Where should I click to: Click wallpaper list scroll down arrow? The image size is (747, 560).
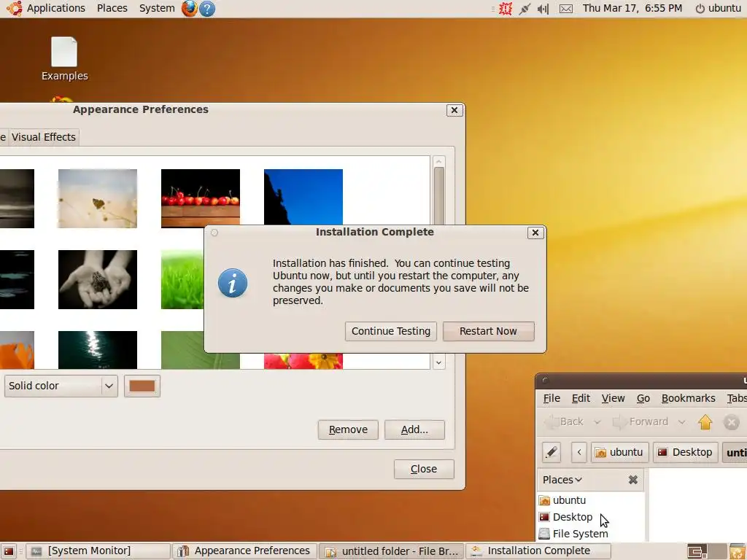(438, 363)
